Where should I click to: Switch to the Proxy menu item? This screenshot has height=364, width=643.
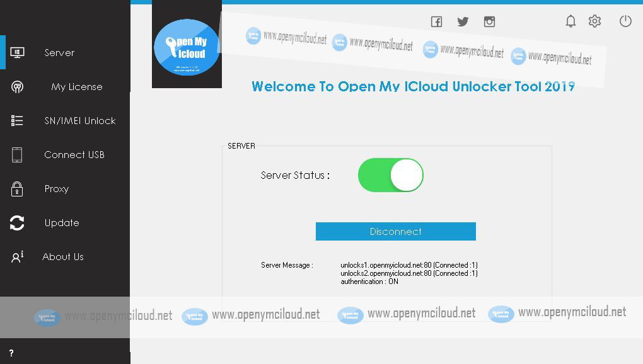click(57, 189)
